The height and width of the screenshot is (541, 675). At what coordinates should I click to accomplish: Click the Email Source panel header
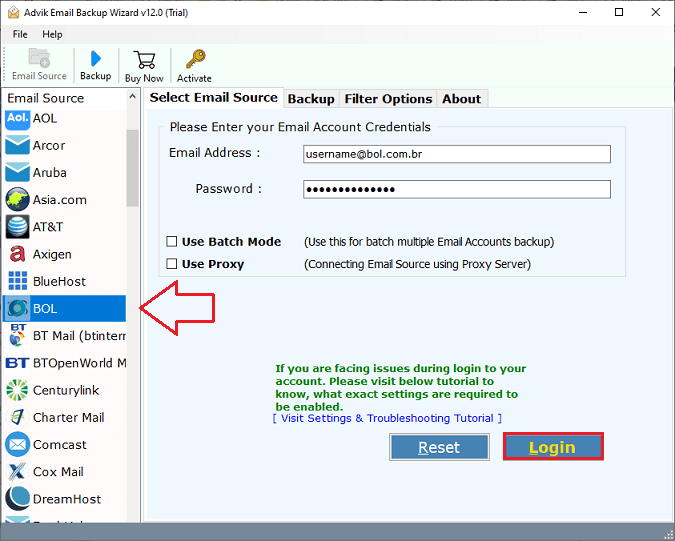(x=46, y=98)
